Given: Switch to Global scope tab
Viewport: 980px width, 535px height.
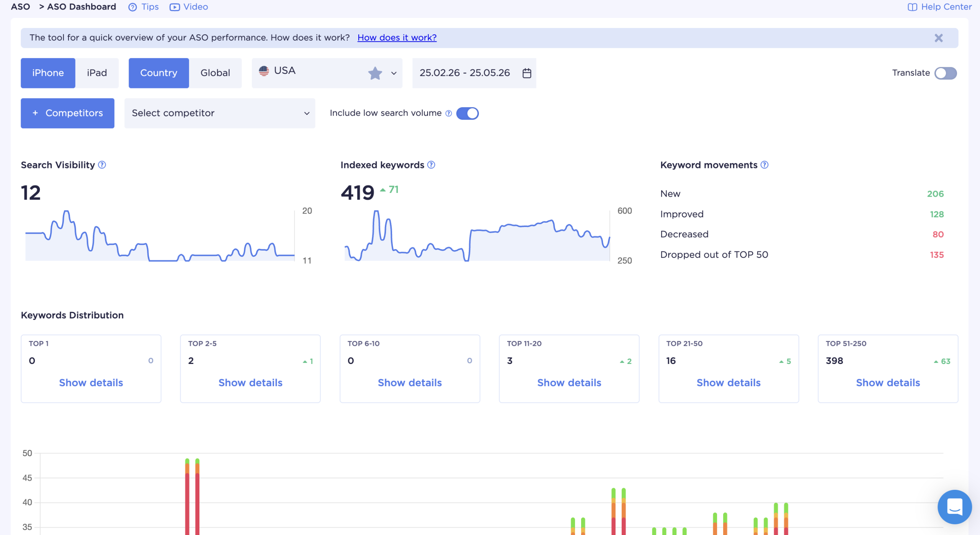Looking at the screenshot, I should [x=215, y=73].
